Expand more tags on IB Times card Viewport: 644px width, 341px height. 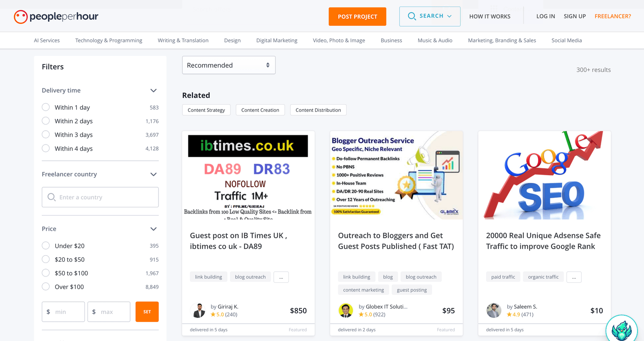(x=281, y=277)
